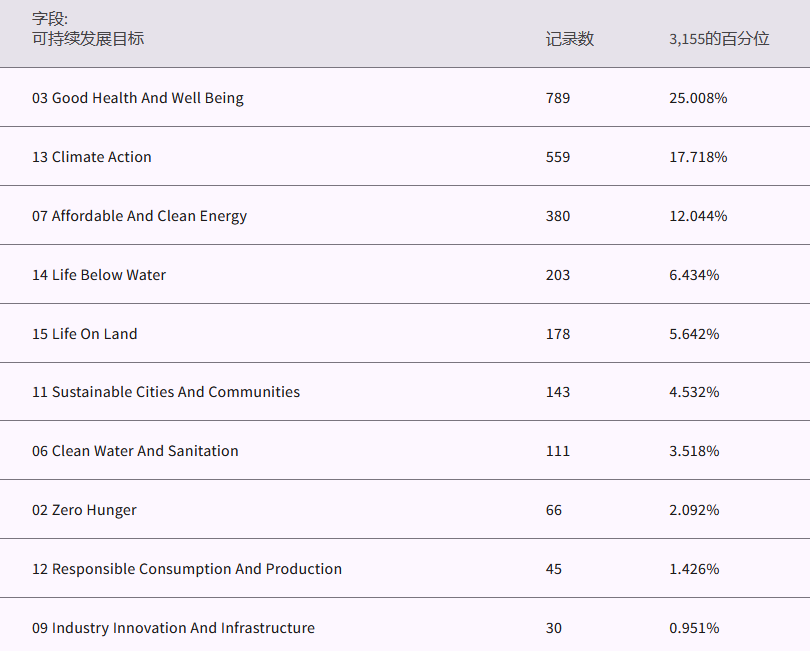Click the 25.008% percentage value
Image resolution: width=810 pixels, height=651 pixels.
[x=698, y=98]
